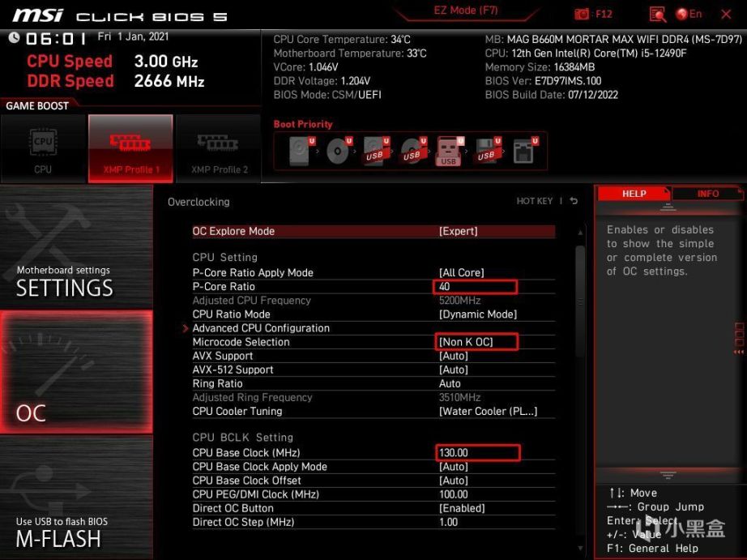Select first hard disk boot priority icon
Viewport: 747px width, 560px height.
click(302, 151)
